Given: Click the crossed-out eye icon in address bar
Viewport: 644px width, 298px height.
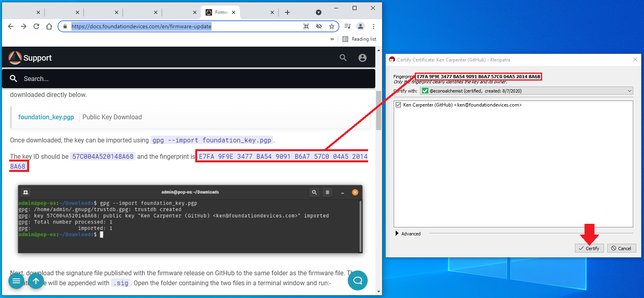Looking at the screenshot, I should 319,26.
